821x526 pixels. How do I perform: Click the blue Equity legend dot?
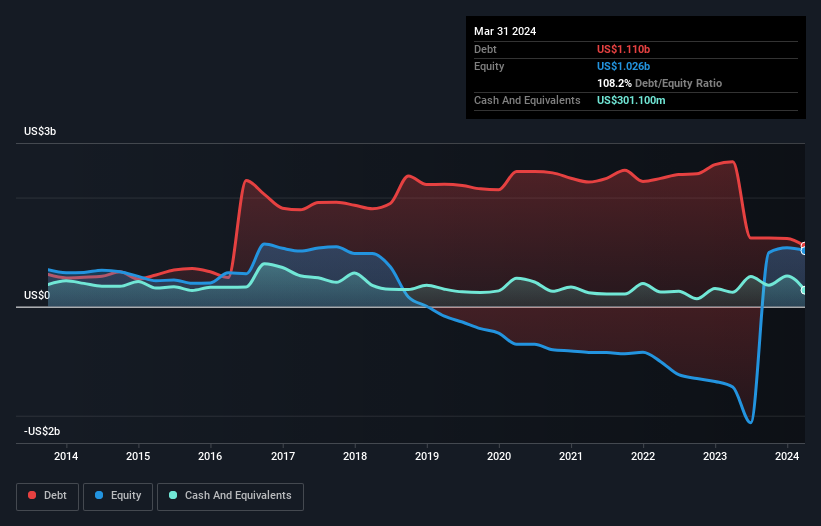click(x=99, y=495)
